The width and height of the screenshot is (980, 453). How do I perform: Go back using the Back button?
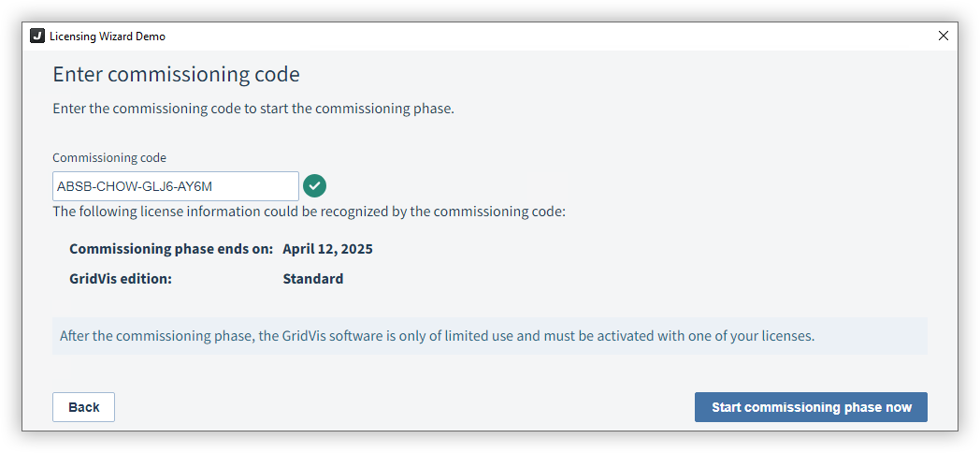[x=84, y=407]
